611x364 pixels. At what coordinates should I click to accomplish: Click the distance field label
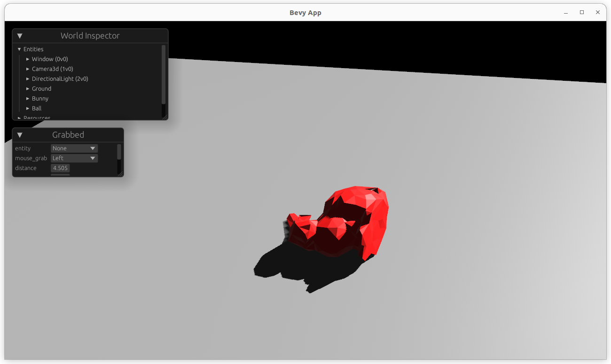click(x=26, y=168)
